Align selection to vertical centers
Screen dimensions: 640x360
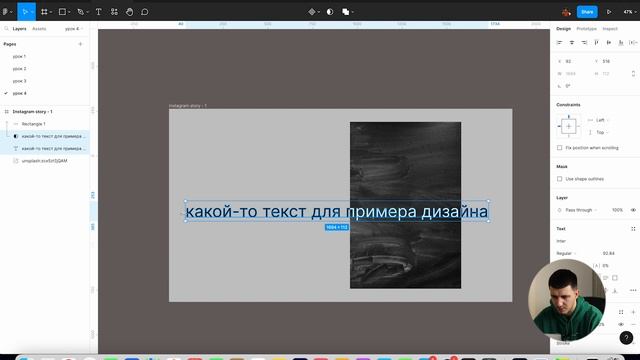(609, 42)
